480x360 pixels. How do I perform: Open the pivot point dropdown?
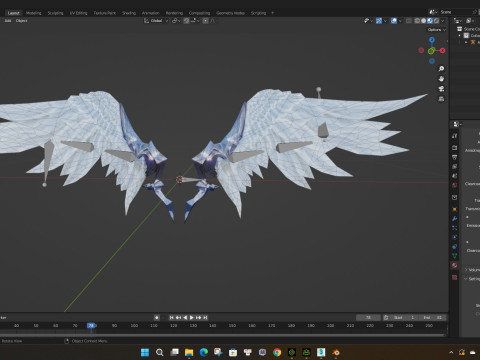coord(177,21)
